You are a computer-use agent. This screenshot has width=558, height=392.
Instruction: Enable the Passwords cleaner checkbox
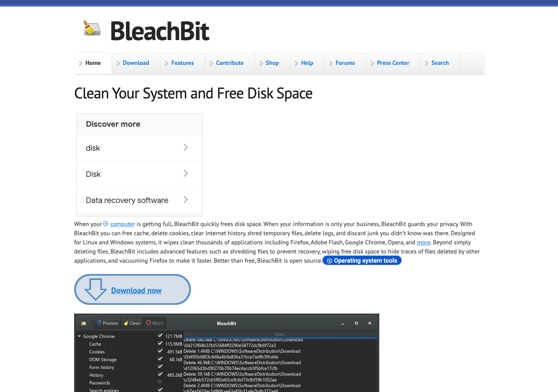pos(160,383)
